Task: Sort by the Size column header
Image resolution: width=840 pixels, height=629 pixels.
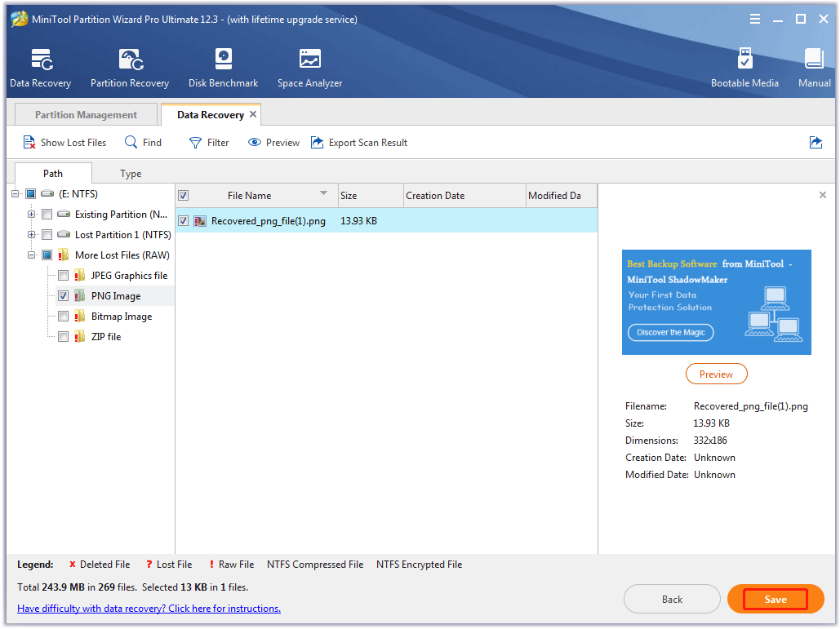Action: click(370, 196)
